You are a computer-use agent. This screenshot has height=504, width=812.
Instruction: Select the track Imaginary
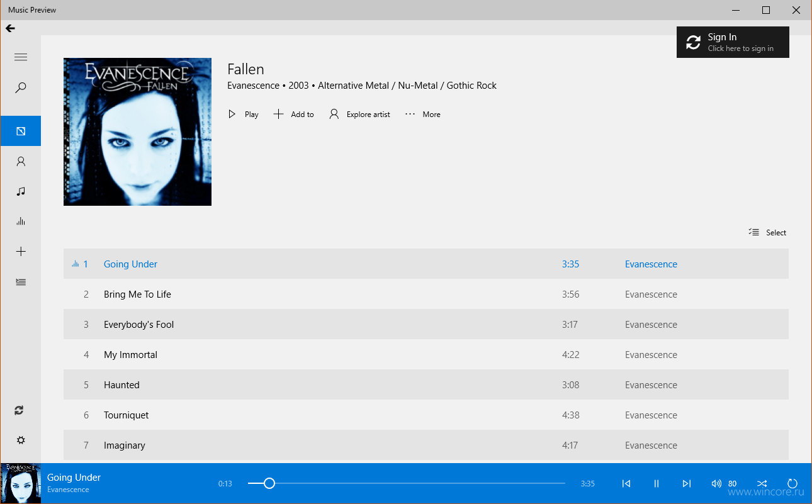pyautogui.click(x=426, y=445)
